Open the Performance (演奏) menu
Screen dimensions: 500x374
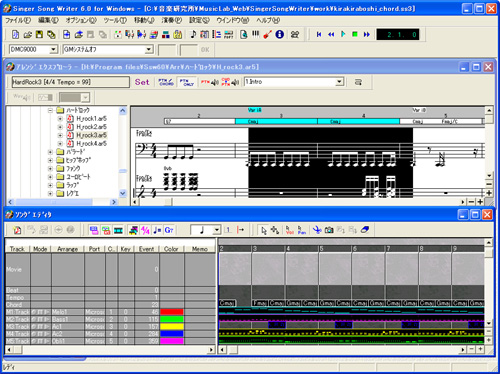coord(172,20)
